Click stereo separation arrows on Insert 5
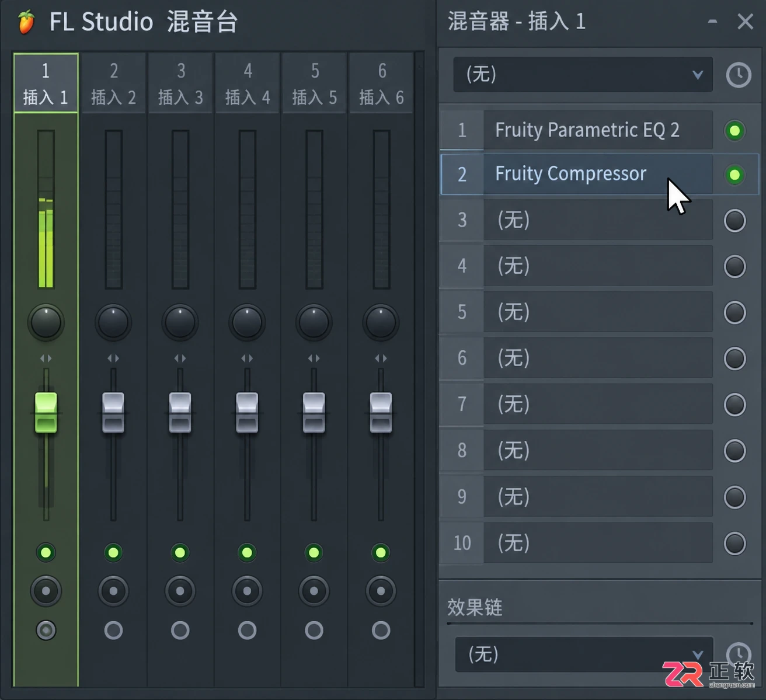The image size is (766, 700). 314,358
